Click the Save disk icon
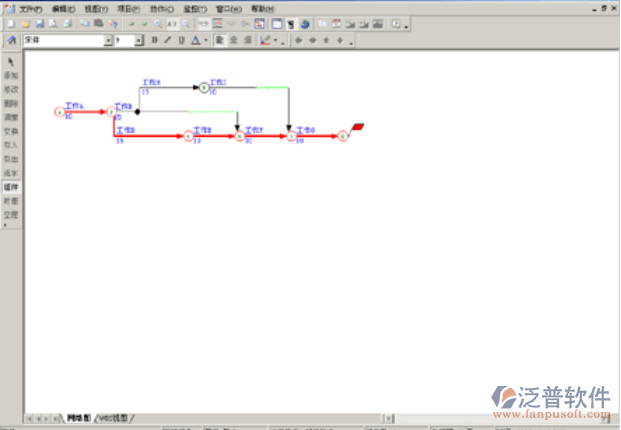 coord(38,23)
